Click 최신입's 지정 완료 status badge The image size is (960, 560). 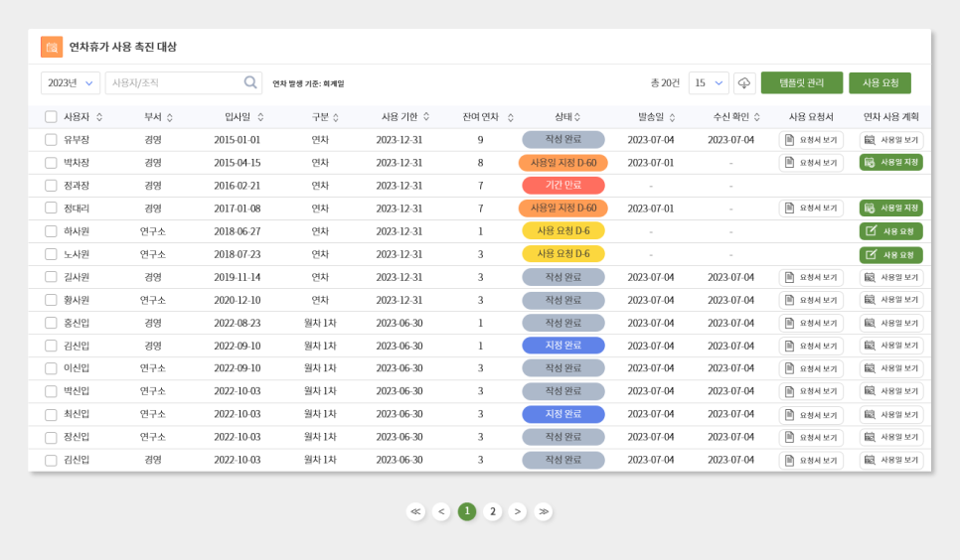(563, 414)
